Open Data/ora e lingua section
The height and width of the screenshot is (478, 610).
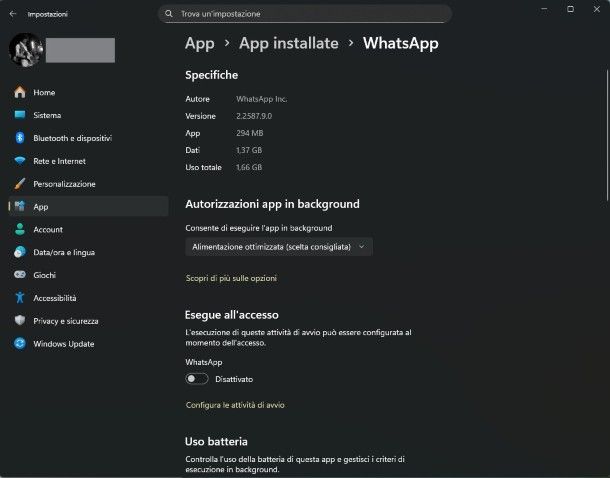[89, 252]
